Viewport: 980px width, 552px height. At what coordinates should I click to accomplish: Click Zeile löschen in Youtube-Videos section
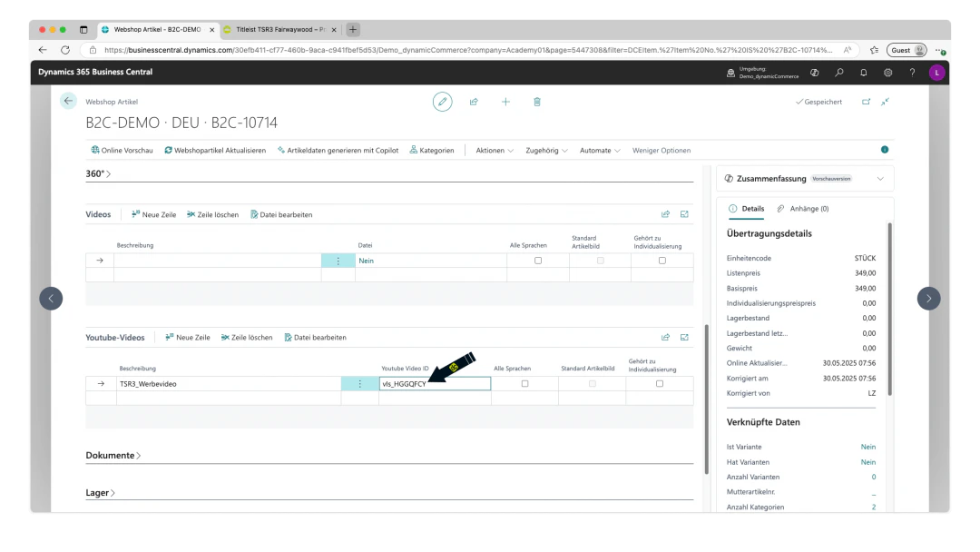click(x=246, y=338)
